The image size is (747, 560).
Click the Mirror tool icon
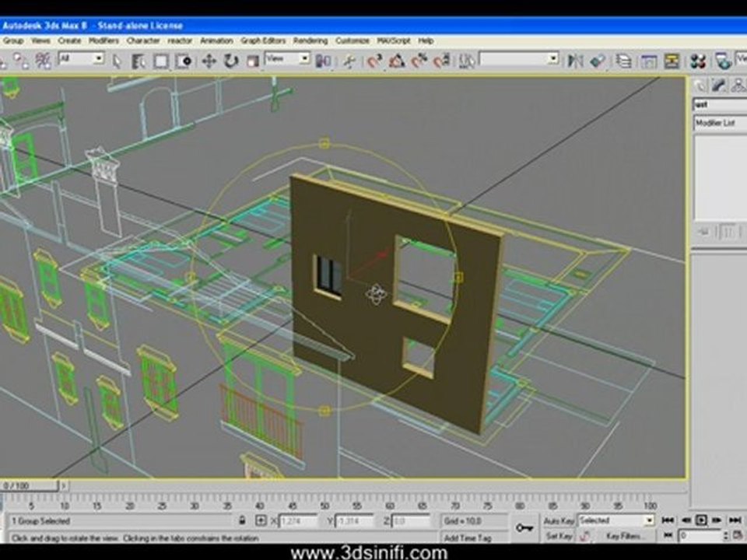point(575,61)
